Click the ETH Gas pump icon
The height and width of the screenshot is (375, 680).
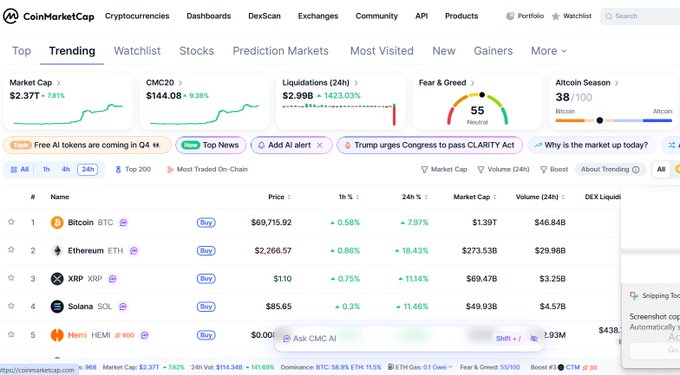coord(391,367)
